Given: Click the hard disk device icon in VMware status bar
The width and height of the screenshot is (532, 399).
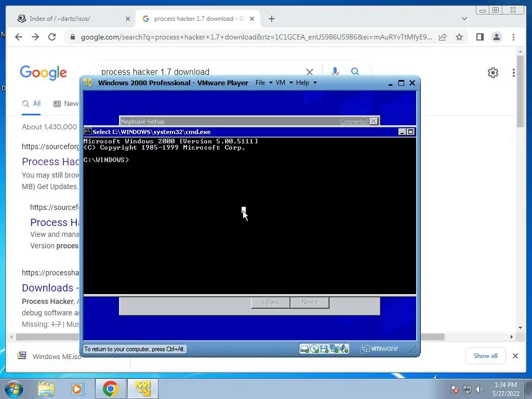Looking at the screenshot, I should [304, 349].
